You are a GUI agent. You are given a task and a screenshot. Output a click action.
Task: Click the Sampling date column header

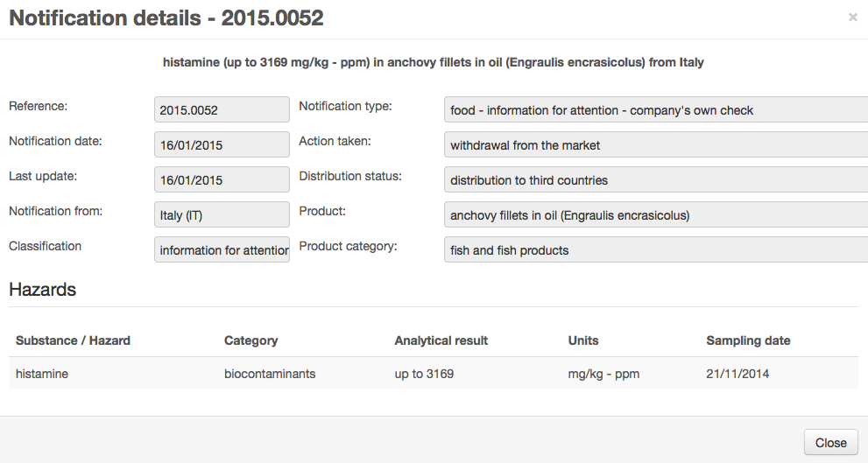pyautogui.click(x=748, y=340)
